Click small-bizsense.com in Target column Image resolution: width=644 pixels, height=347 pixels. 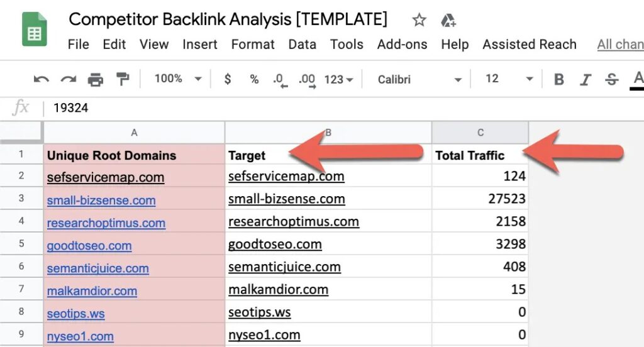pos(287,199)
